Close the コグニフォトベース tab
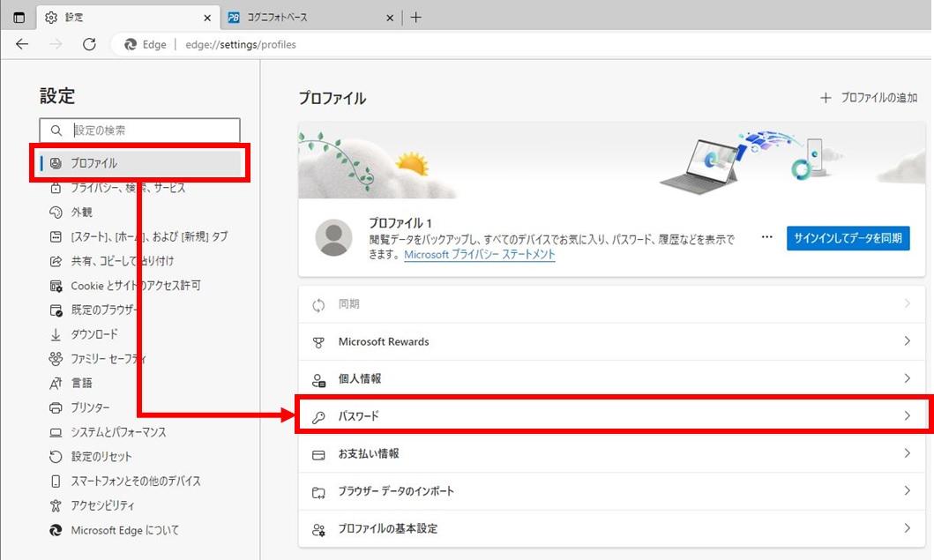934x560 pixels. (x=391, y=18)
